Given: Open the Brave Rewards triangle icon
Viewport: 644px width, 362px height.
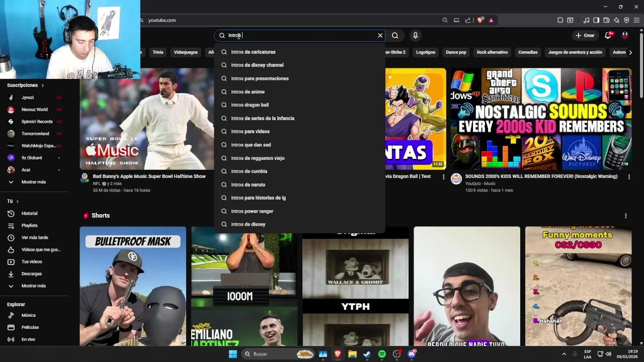Looking at the screenshot, I should [491, 20].
